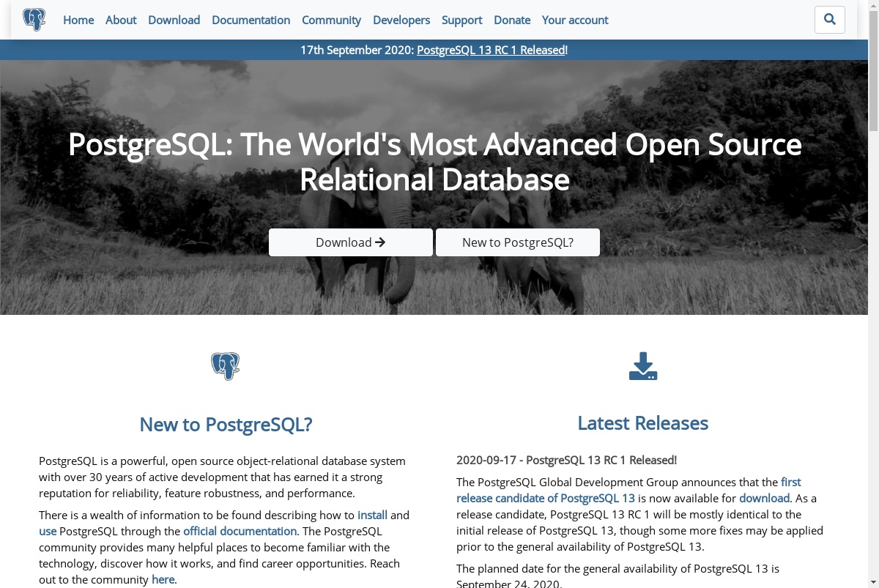This screenshot has height=588, width=879.
Task: Open Your account in navbar
Action: 575,20
